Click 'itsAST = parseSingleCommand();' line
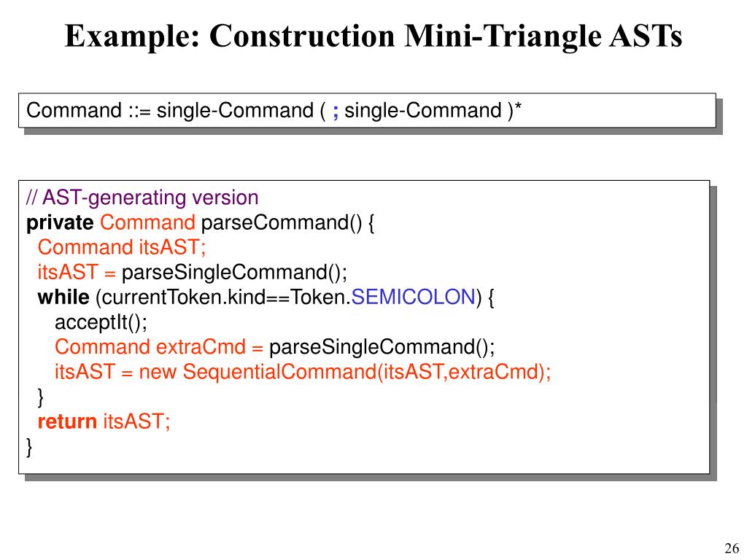 pyautogui.click(x=193, y=273)
